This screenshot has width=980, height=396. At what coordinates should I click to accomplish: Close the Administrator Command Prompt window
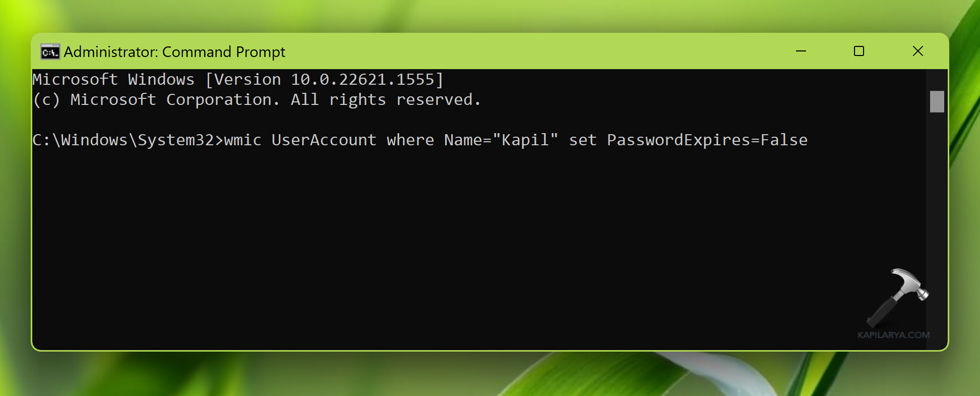(x=918, y=51)
